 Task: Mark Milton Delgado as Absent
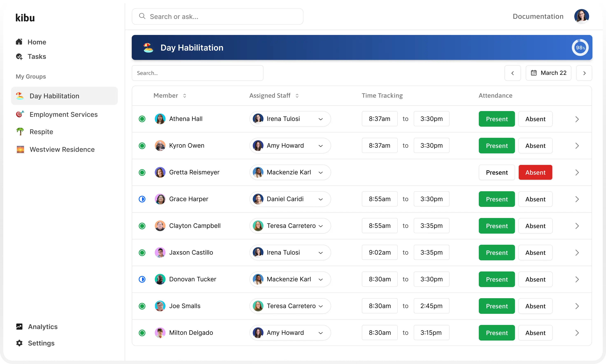coord(535,333)
